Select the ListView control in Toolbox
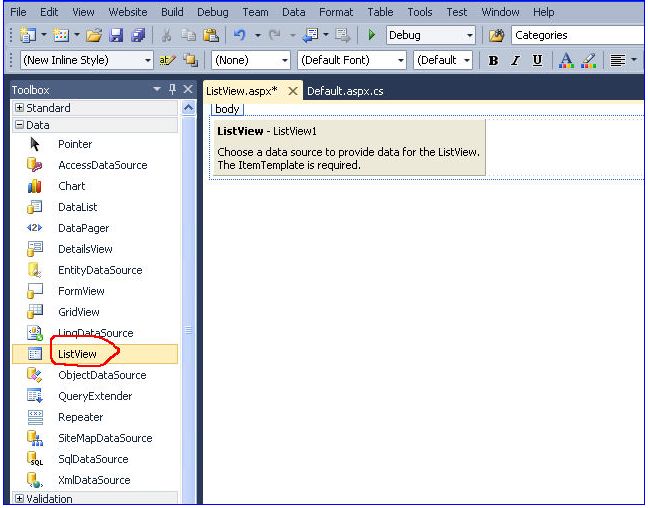 [x=95, y=354]
